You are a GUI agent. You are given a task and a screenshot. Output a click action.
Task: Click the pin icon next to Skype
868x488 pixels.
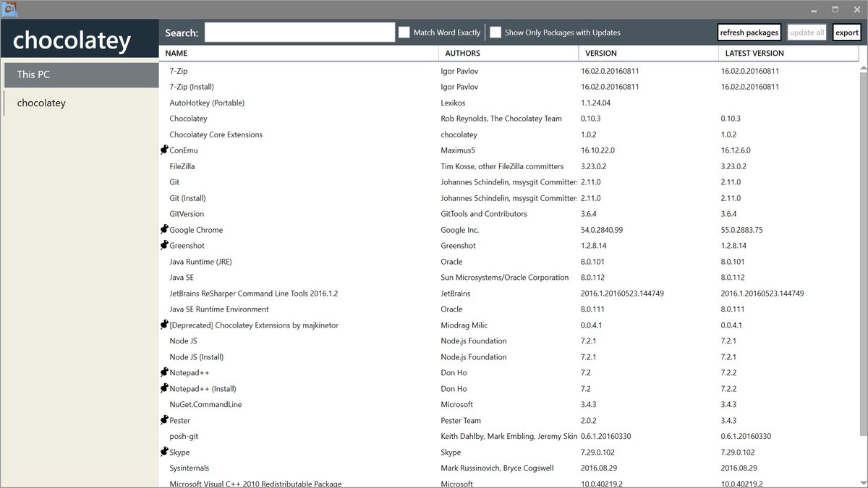[x=164, y=453]
